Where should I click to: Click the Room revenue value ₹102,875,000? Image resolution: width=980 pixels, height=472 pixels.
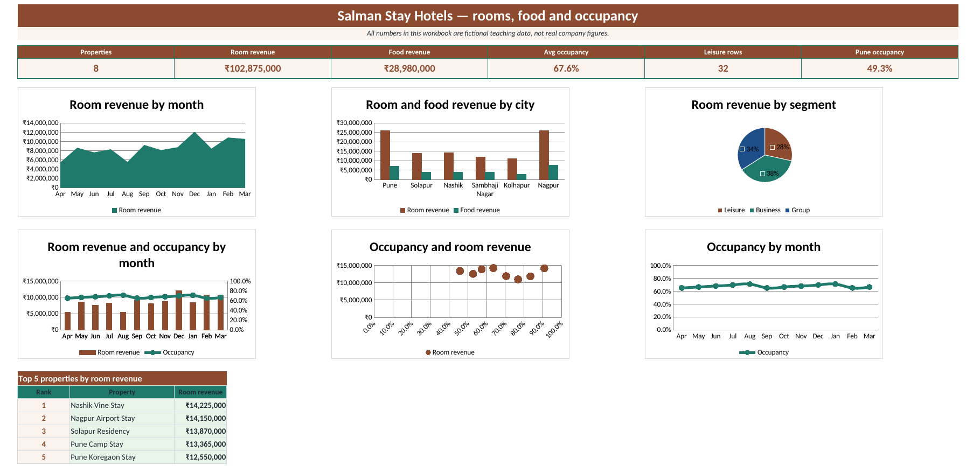tap(253, 68)
